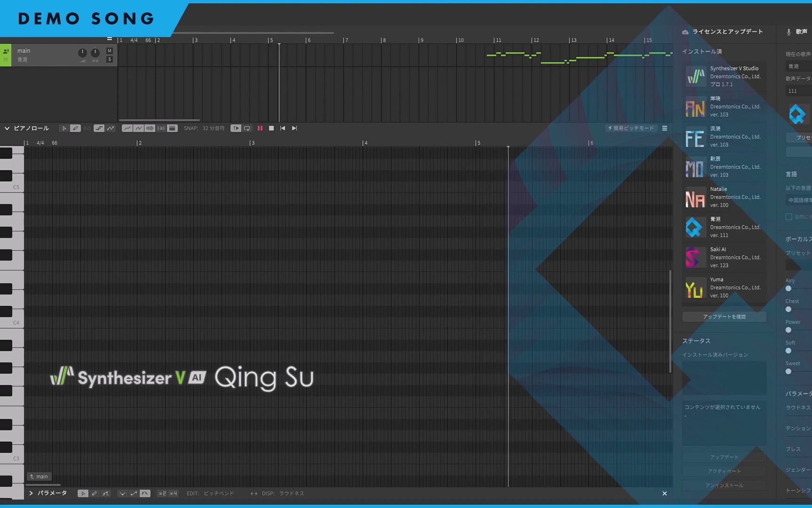
Task: Select the AN voice database icon
Action: [695, 107]
